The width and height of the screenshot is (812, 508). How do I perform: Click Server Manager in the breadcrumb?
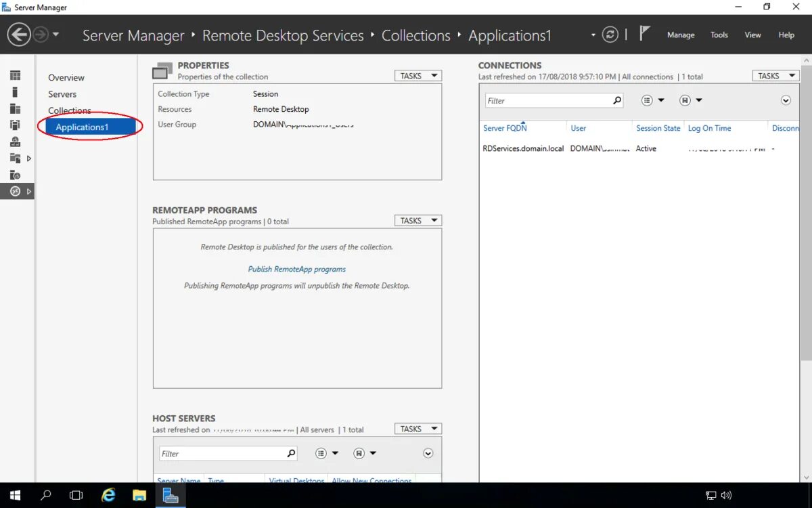[133, 35]
